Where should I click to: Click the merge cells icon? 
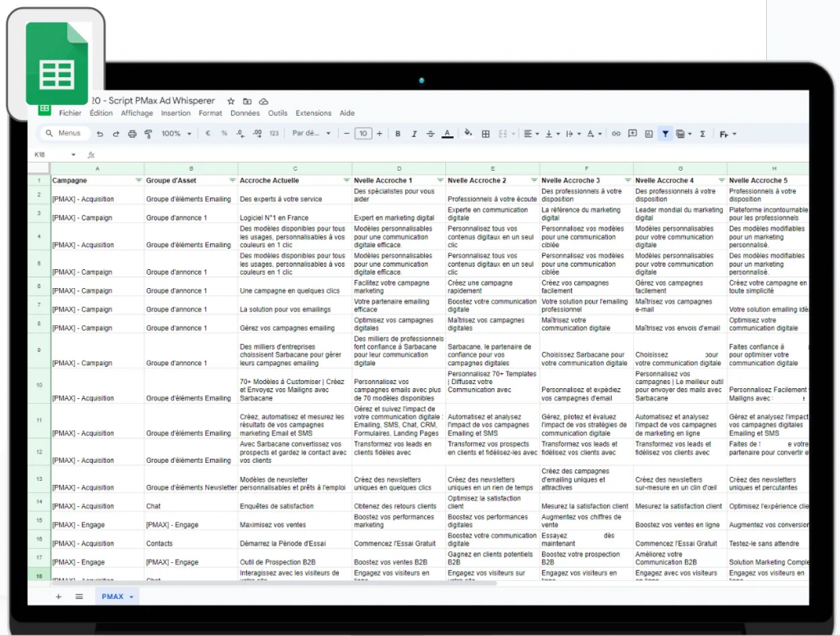point(503,134)
